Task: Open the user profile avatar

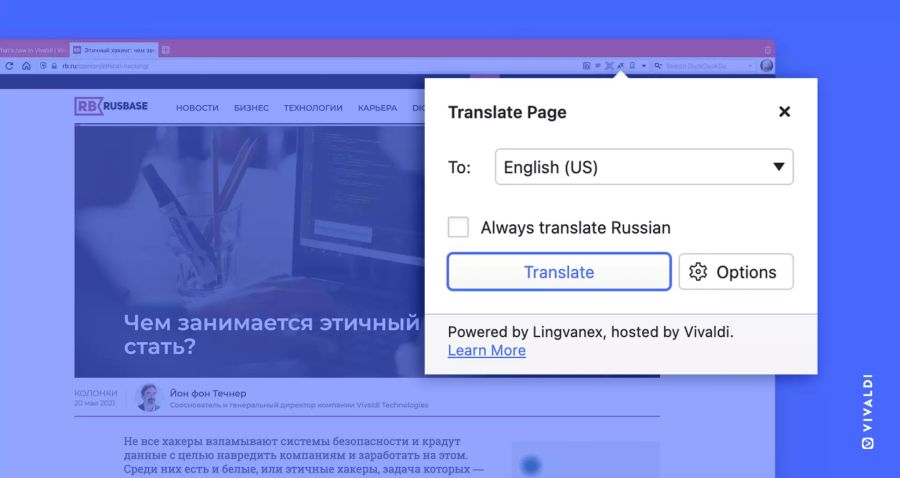Action: [x=766, y=65]
